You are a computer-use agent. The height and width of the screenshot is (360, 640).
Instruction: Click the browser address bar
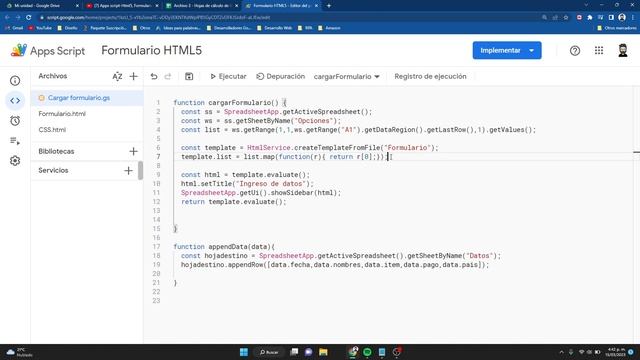(x=286, y=18)
